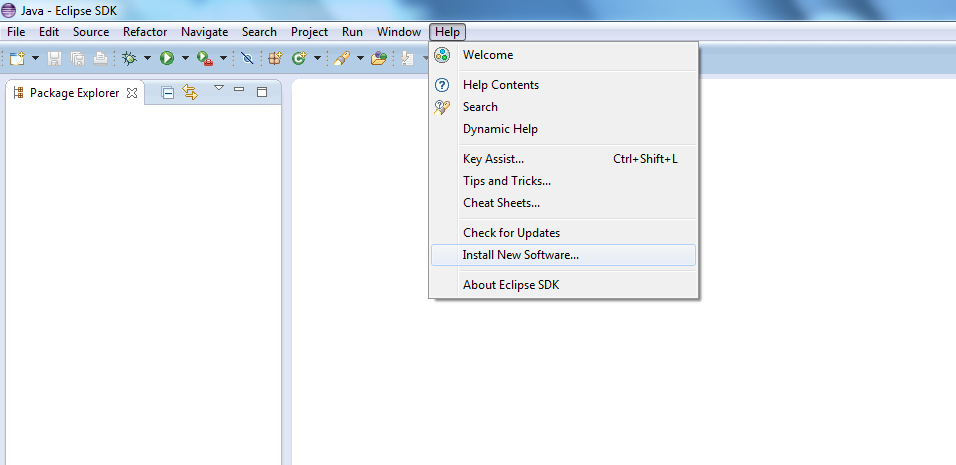
Task: Open the Source menu
Action: tap(91, 32)
